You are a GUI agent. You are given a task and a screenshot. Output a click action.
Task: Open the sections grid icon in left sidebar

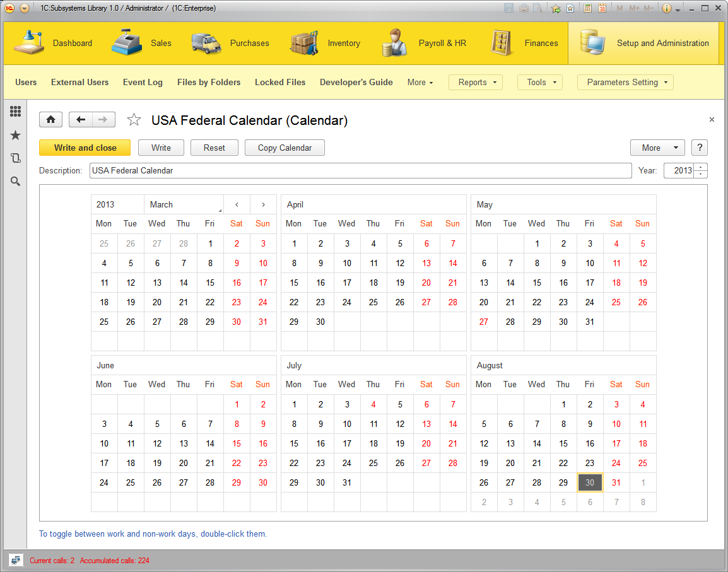15,111
